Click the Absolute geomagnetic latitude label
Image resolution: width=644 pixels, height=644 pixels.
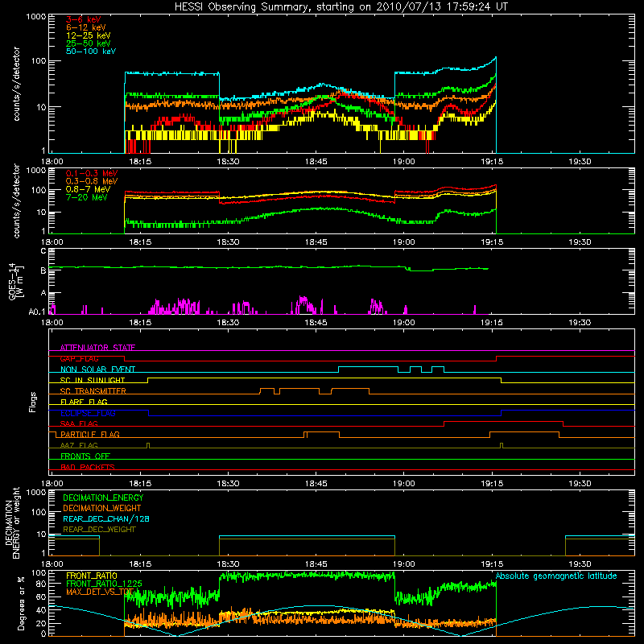point(556,576)
